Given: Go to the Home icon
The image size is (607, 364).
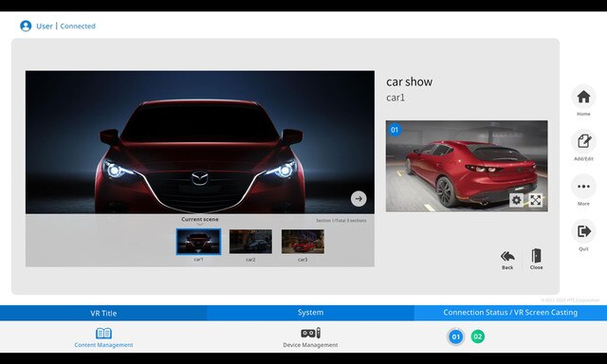Looking at the screenshot, I should (x=583, y=97).
